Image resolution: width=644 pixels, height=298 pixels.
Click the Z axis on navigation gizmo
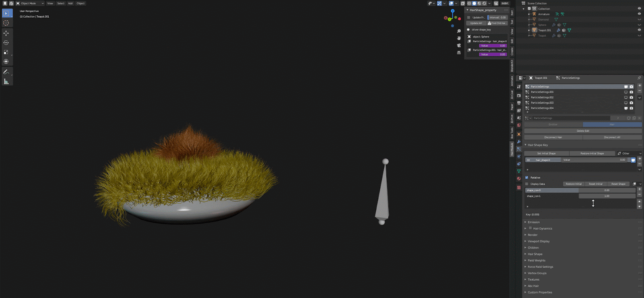click(x=452, y=11)
